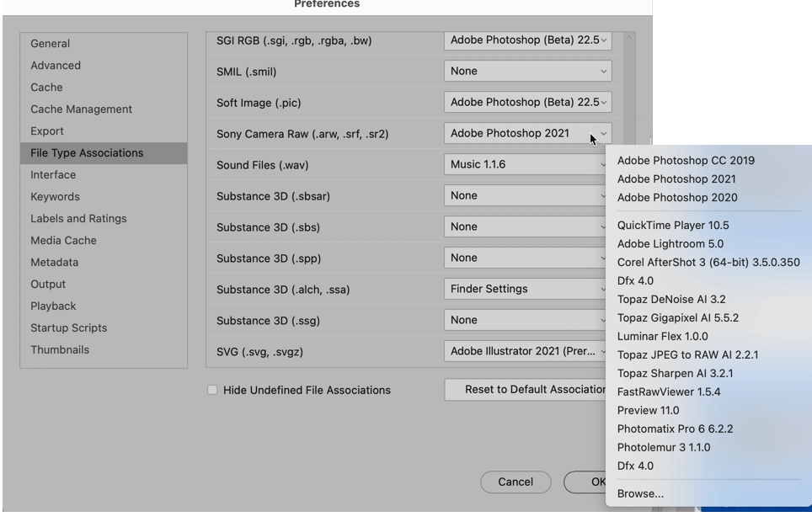
Task: Choose FastRawViewer 1.5.4 from popup
Action: (x=669, y=392)
